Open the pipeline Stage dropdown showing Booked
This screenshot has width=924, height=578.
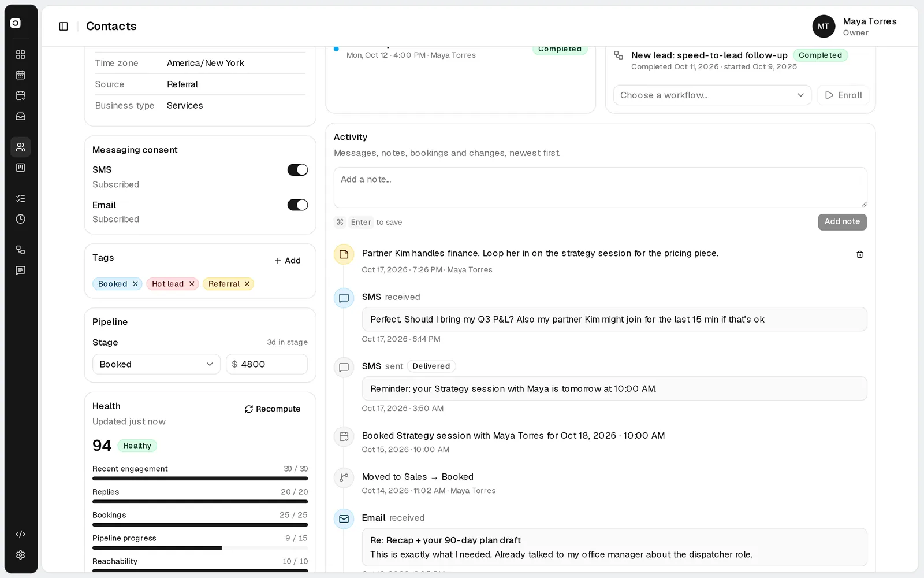(157, 364)
